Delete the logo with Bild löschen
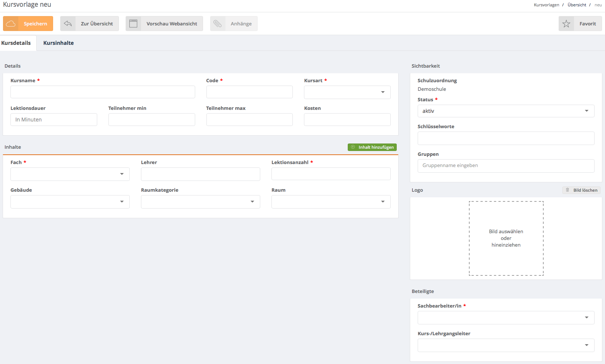 [581, 190]
